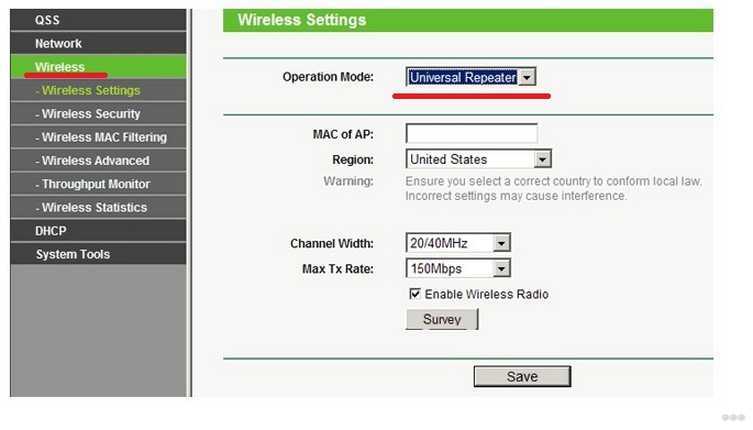Open the Max Tx Rate dropdown
The image size is (753, 430).
tap(458, 269)
